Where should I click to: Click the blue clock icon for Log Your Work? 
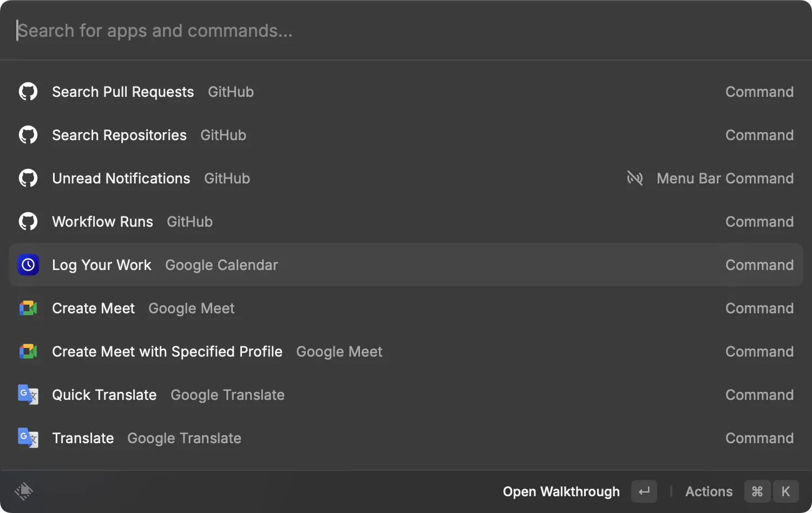point(28,265)
